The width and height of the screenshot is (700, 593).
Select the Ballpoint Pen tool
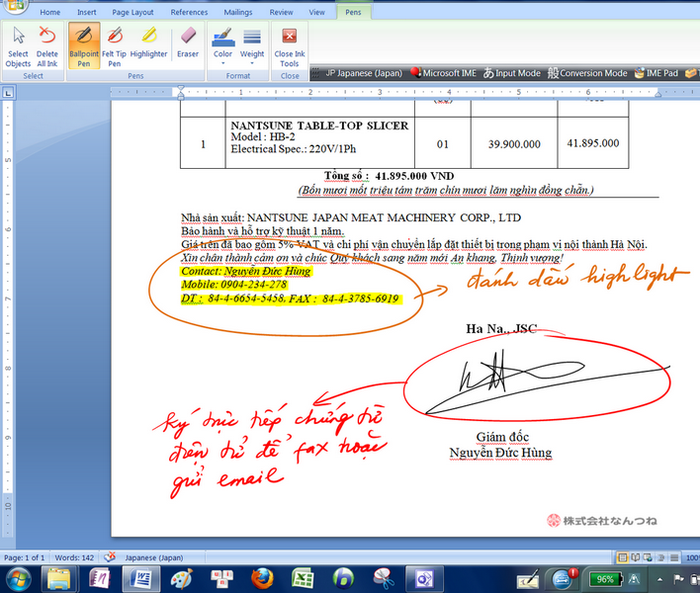pos(84,45)
